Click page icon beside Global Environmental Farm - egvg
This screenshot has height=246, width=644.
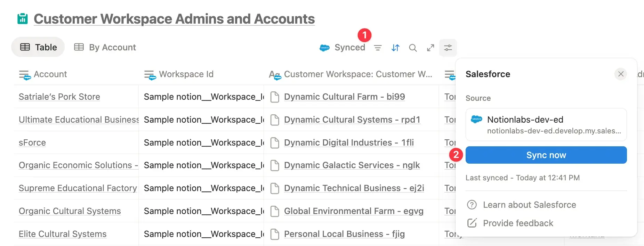pos(275,211)
